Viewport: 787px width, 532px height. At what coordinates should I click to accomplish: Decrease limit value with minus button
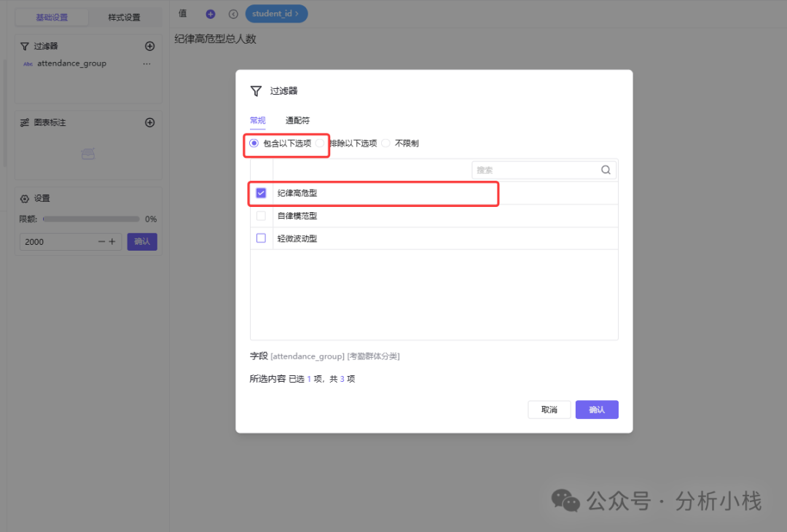pyautogui.click(x=101, y=242)
